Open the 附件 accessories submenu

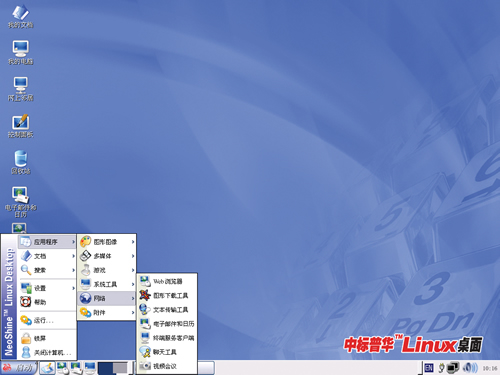point(107,312)
